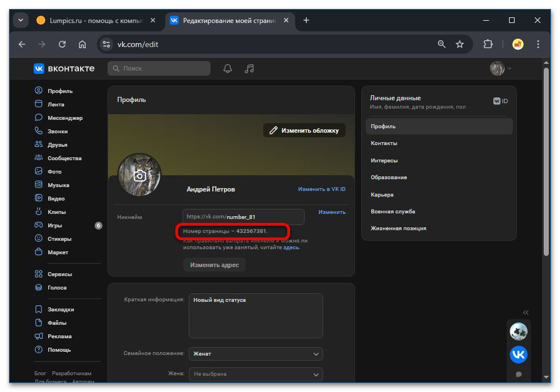Switch to Lumpics.ru browser tab
The image size is (560, 392).
(x=96, y=21)
